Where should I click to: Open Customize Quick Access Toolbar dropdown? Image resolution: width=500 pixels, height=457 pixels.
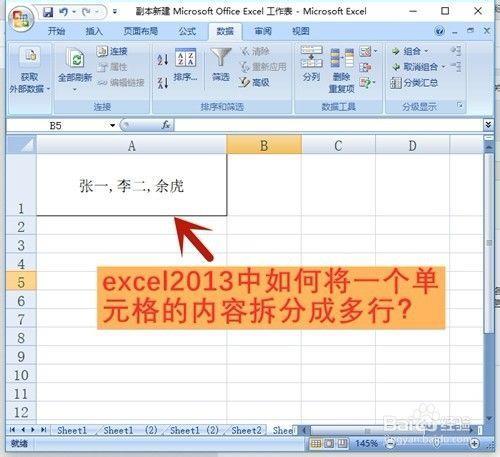click(115, 12)
